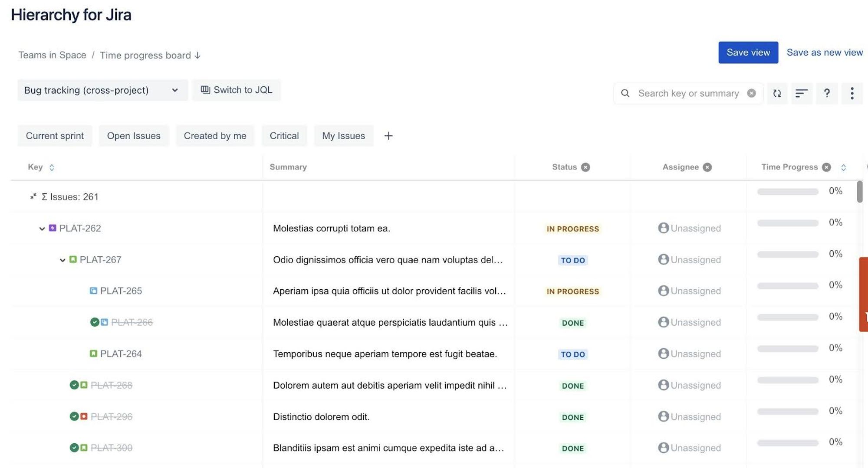
Task: Click the table vertical scrollbar thumb
Action: [860, 192]
